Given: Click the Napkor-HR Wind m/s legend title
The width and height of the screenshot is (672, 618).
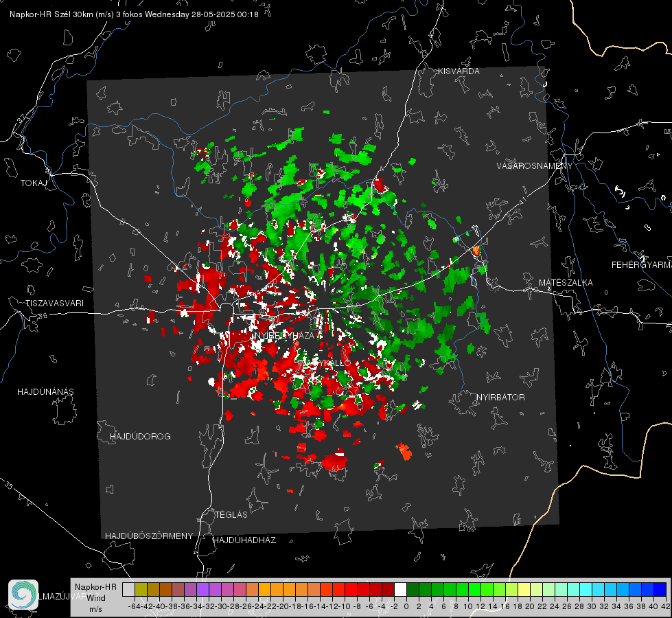Looking at the screenshot, I should tap(95, 598).
